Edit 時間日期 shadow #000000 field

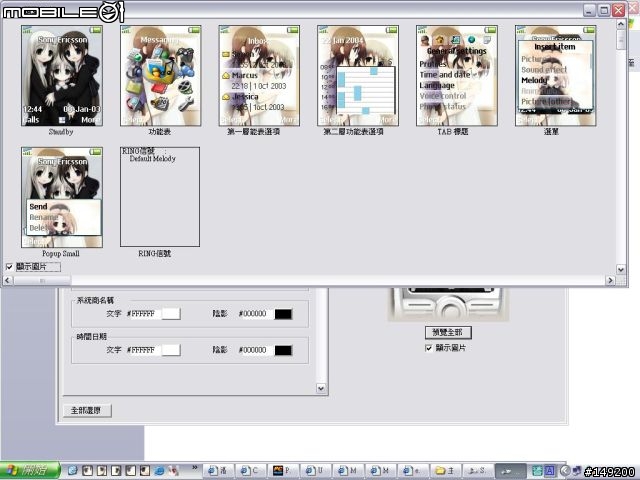coord(255,350)
